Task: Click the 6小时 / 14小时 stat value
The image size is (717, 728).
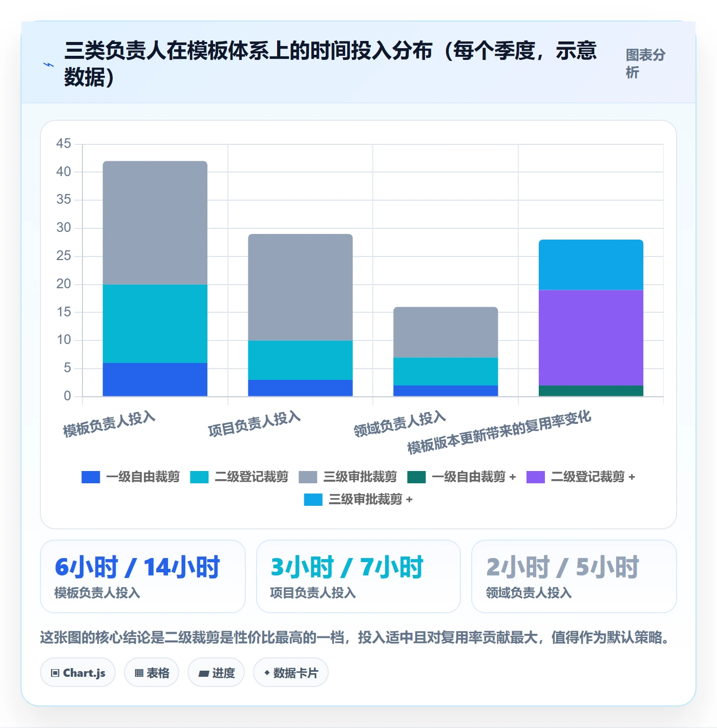Action: [137, 567]
